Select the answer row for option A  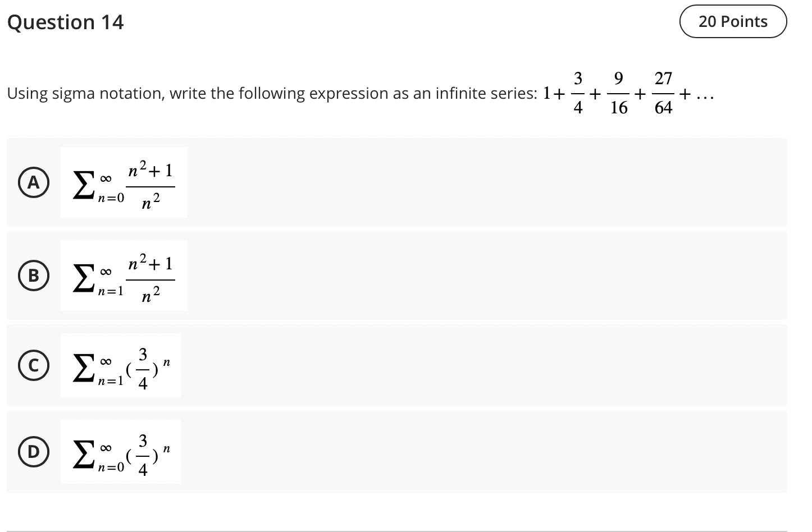[x=393, y=182]
